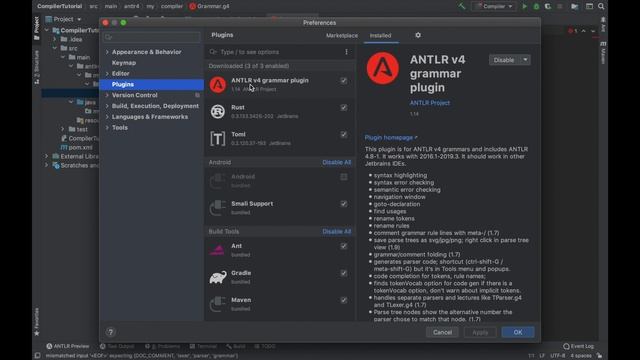The width and height of the screenshot is (640, 360).
Task: Click the Ant plugin icon
Action: [x=217, y=250]
